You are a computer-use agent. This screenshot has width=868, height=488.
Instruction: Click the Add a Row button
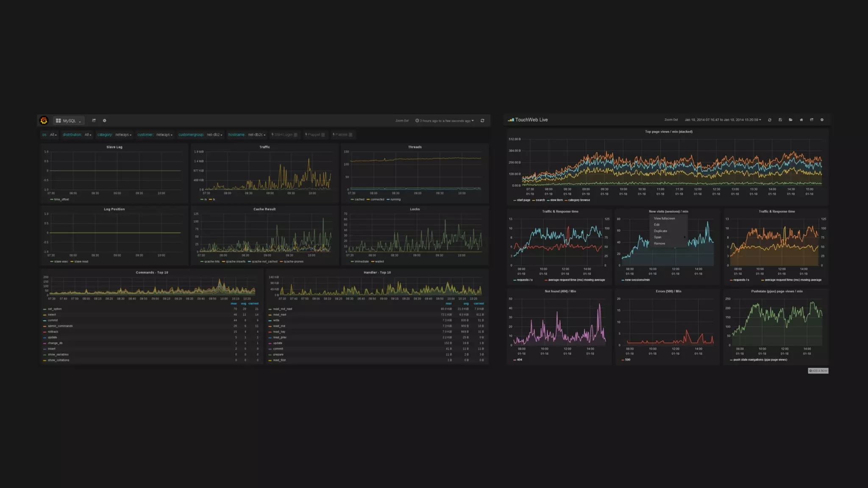(818, 371)
